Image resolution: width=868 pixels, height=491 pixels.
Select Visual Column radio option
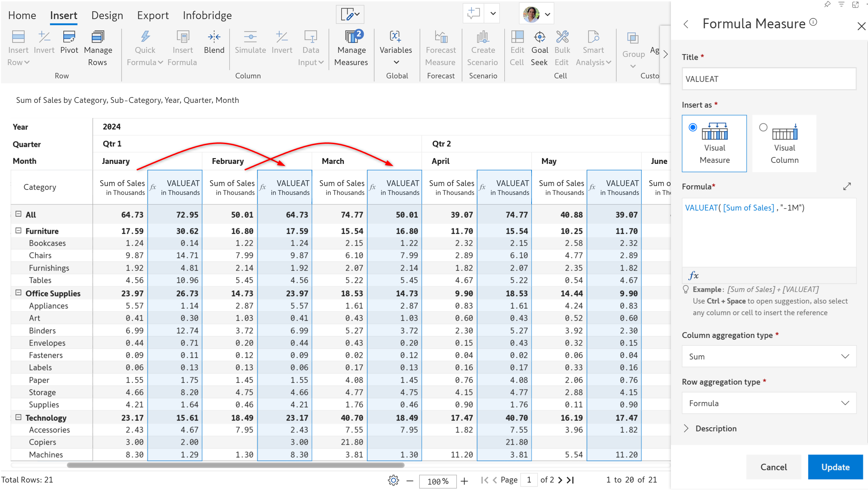coord(763,127)
